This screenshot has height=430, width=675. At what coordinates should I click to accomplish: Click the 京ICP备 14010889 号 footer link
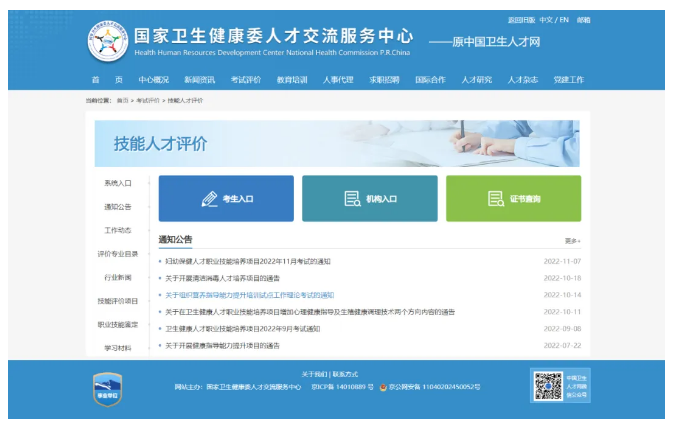pos(343,387)
